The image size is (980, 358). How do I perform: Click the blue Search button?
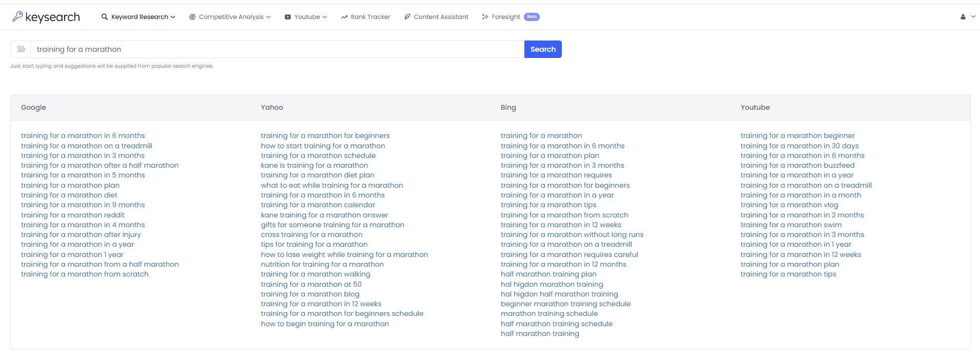[x=543, y=49]
